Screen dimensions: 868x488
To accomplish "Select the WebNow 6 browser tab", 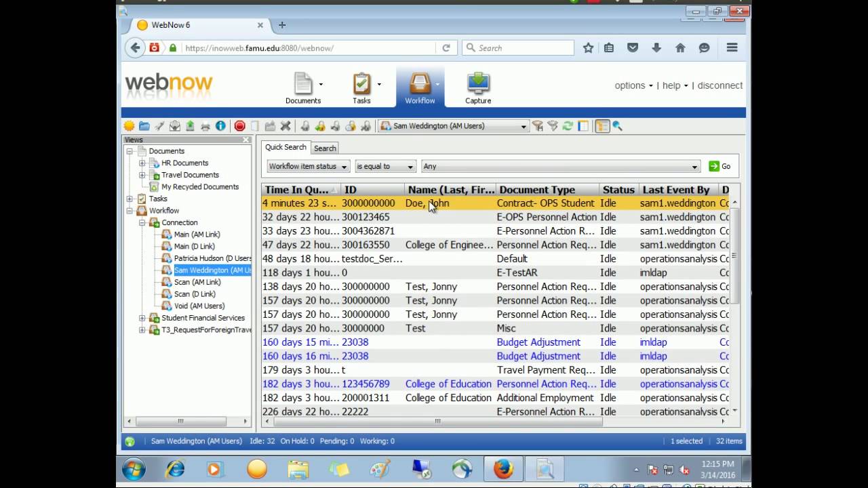I will coord(199,25).
